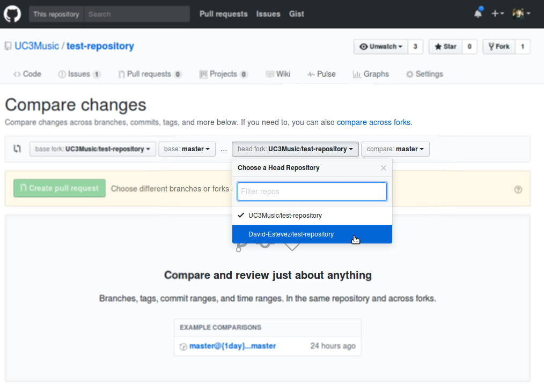Switch to the Code tab
This screenshot has width=544, height=392.
(27, 74)
